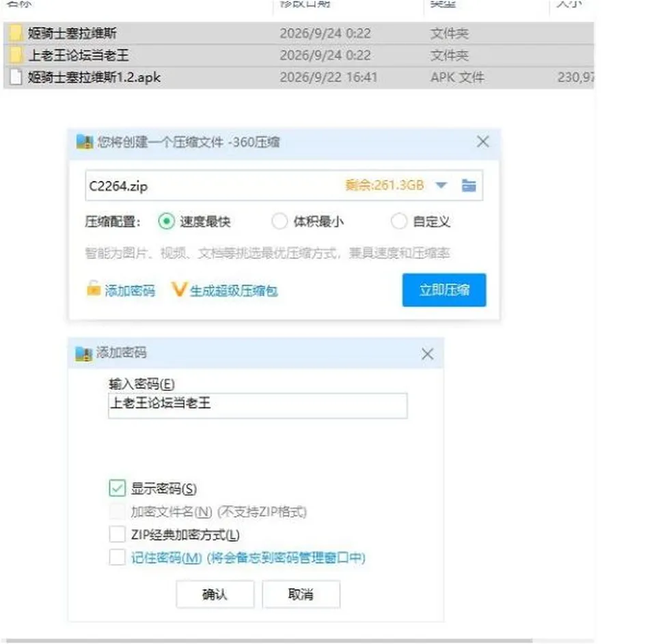Click the 输入密码 password input field
This screenshot has height=644, width=656.
pyautogui.click(x=258, y=405)
